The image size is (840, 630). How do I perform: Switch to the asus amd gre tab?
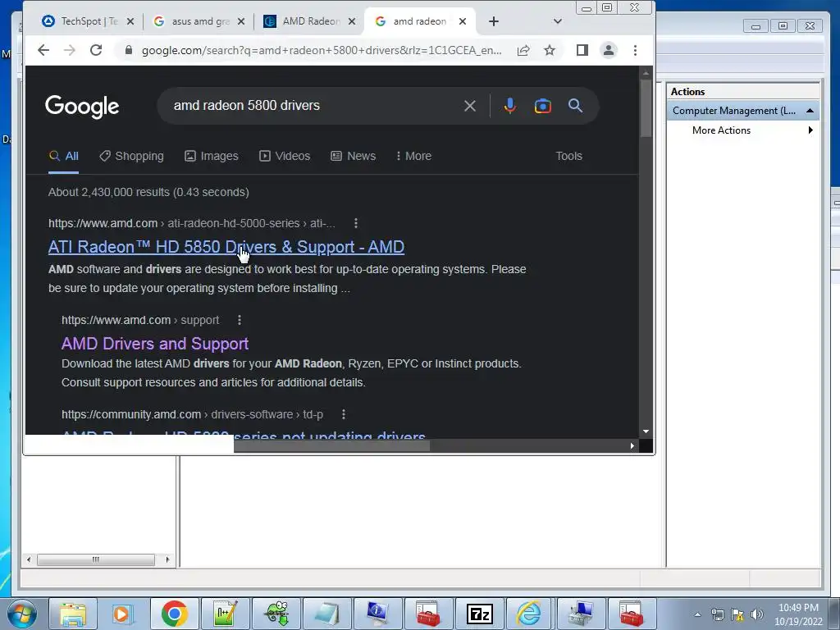[x=193, y=21]
